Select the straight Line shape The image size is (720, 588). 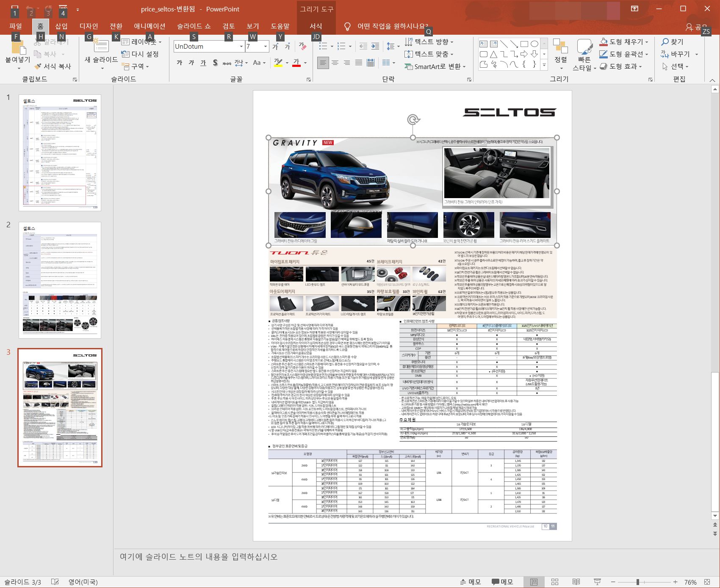click(504, 44)
